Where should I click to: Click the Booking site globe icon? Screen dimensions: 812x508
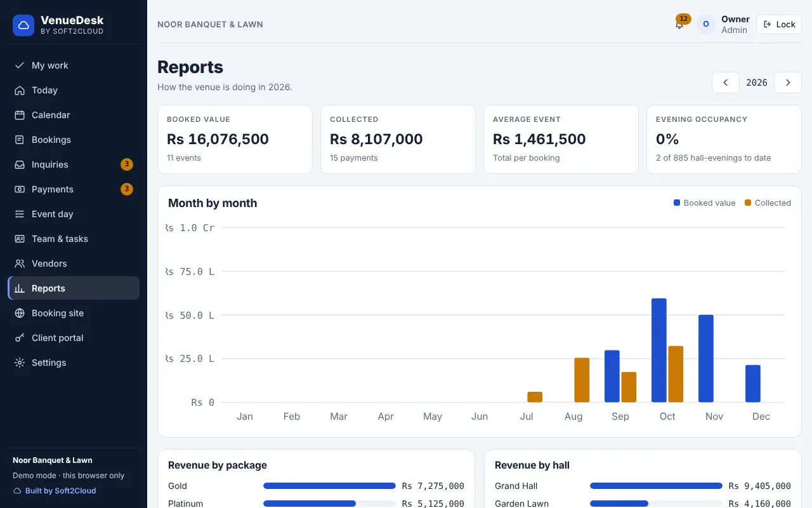pyautogui.click(x=20, y=313)
